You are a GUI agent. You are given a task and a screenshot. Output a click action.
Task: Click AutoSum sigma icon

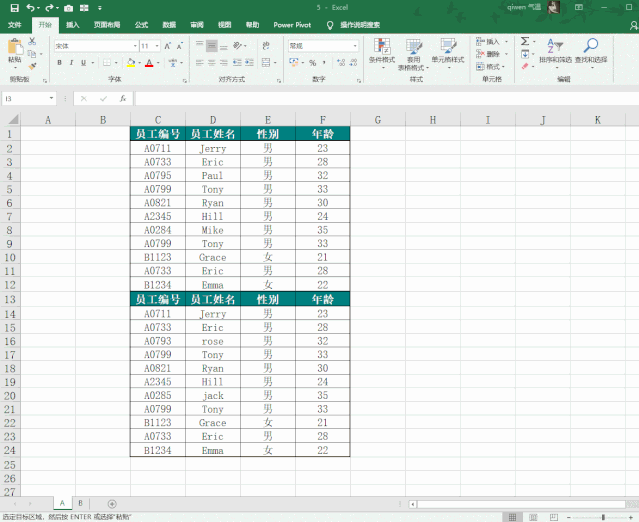(x=525, y=41)
